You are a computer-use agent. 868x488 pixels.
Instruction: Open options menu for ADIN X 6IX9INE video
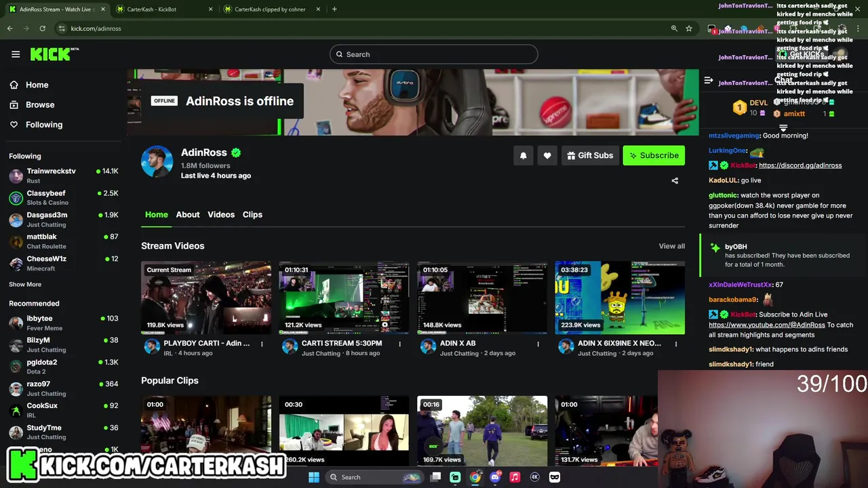coord(675,344)
